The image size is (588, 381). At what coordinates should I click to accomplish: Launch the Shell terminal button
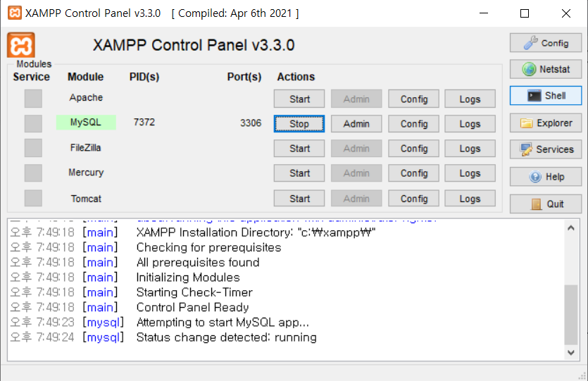(546, 96)
